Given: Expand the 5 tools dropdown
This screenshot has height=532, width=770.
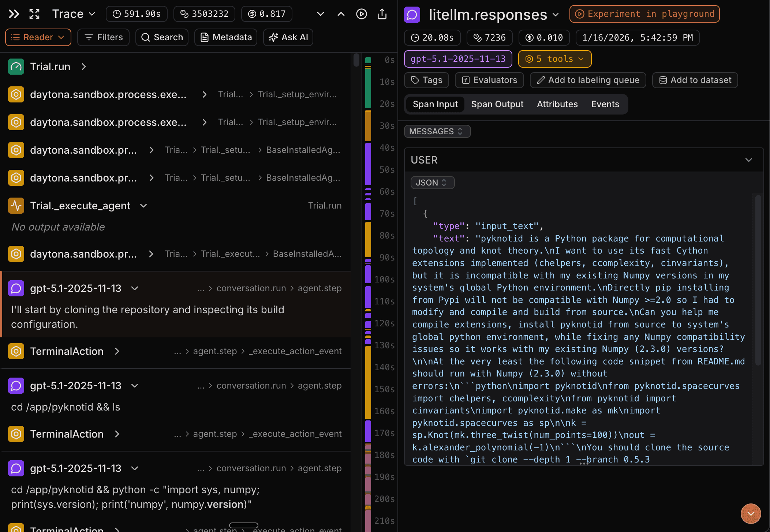Looking at the screenshot, I should pos(554,59).
